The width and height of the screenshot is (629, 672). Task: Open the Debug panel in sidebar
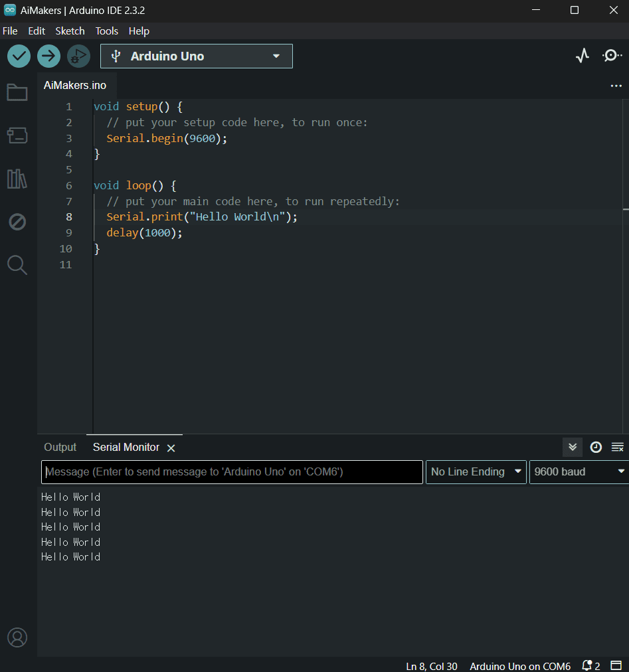[x=17, y=222]
